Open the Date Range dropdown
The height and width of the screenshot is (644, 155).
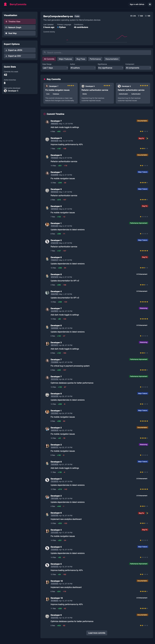(55, 68)
